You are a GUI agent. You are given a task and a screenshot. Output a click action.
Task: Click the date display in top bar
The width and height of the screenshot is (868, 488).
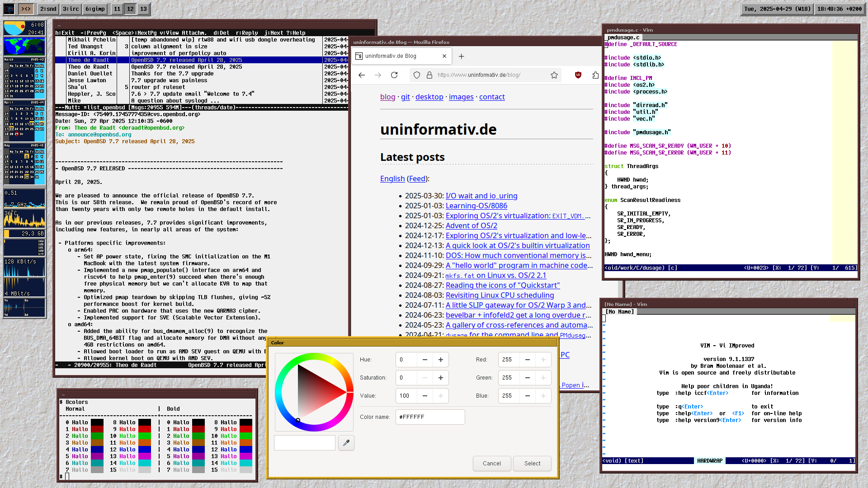click(777, 9)
